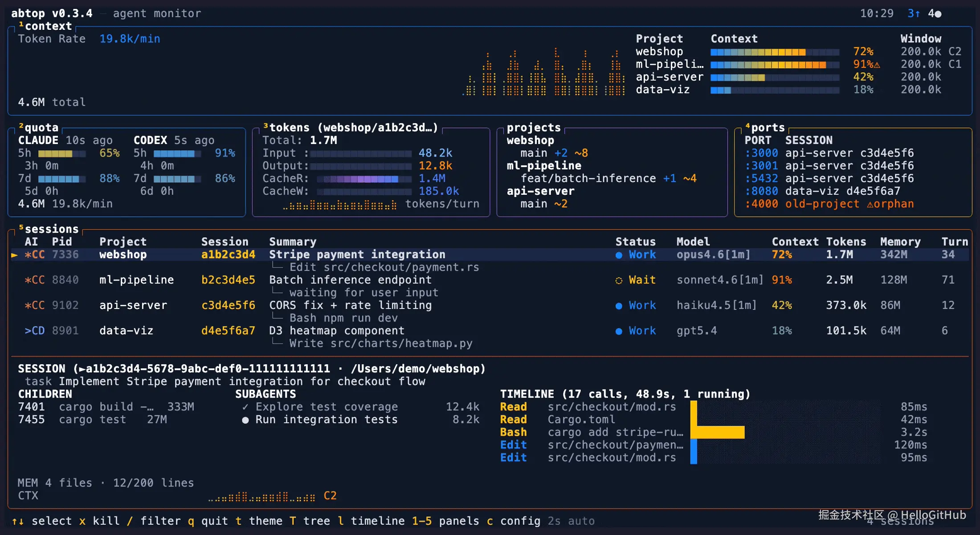Click the yellow Bash bar in timeline
This screenshot has width=980, height=535.
click(x=718, y=432)
